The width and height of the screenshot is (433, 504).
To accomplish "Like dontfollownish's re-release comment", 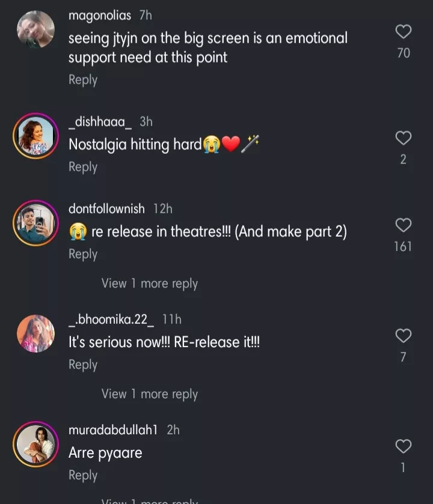I will [404, 225].
